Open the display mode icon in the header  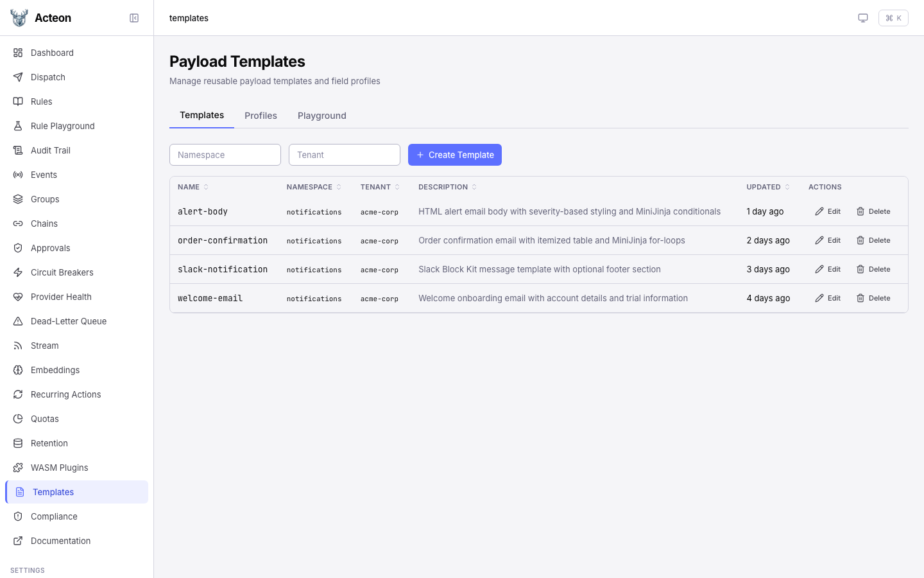(863, 18)
